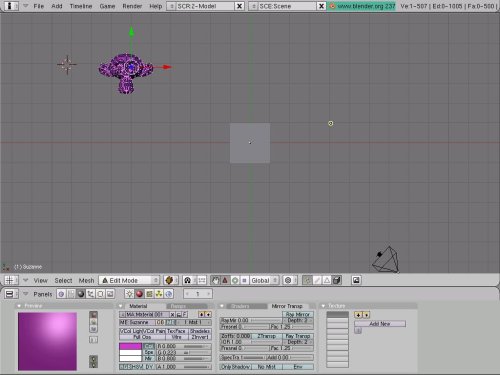Toggle the Ray Mirror button

[298, 314]
